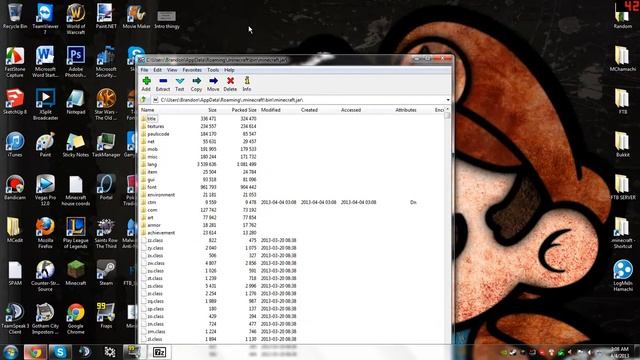This screenshot has width=640, height=360.
Task: Select the zy.class file row
Action: coord(292,248)
